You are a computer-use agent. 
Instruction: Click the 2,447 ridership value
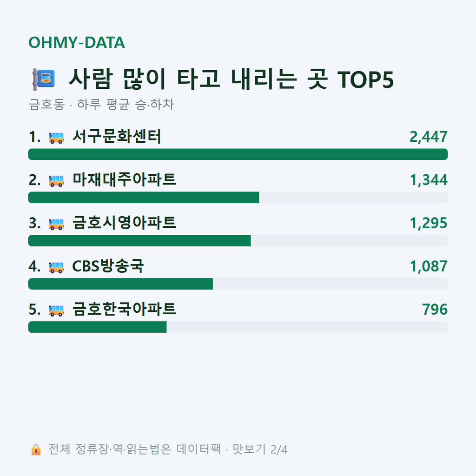coord(428,137)
